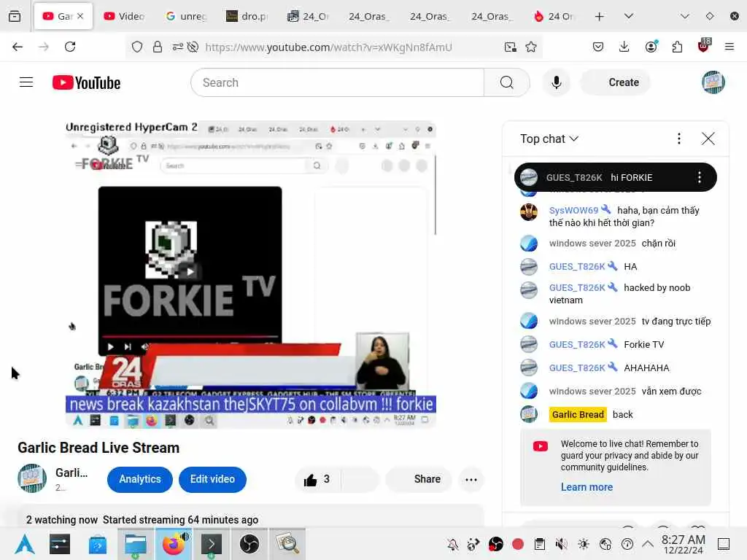747x560 pixels.
Task: Open live chat more options
Action: pos(679,139)
